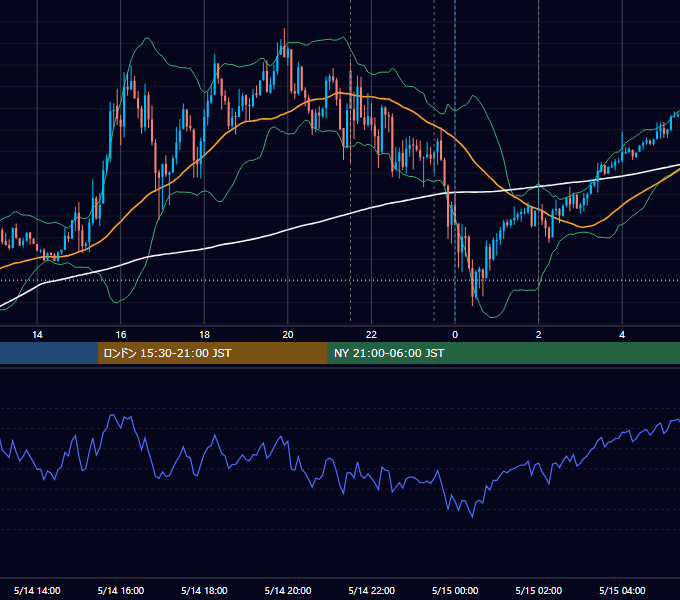Viewport: 680px width, 600px height.
Task: Click the 5/14 22:00 time label
Action: click(372, 590)
